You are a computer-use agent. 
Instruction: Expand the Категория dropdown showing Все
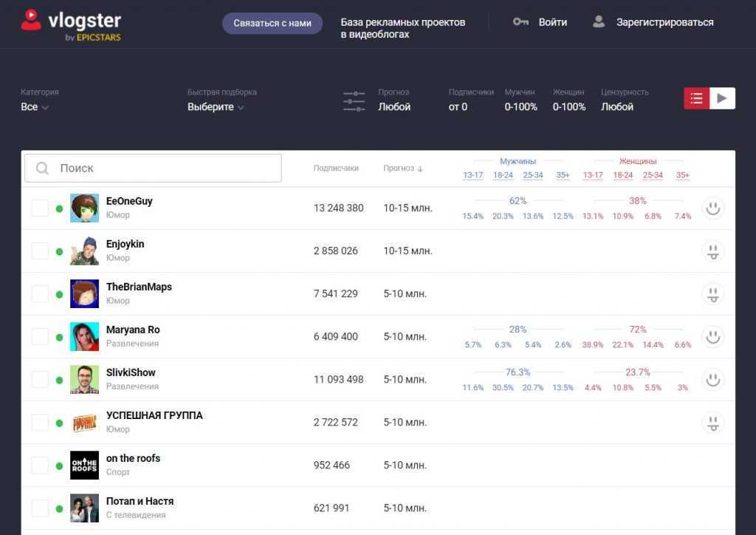tap(35, 107)
